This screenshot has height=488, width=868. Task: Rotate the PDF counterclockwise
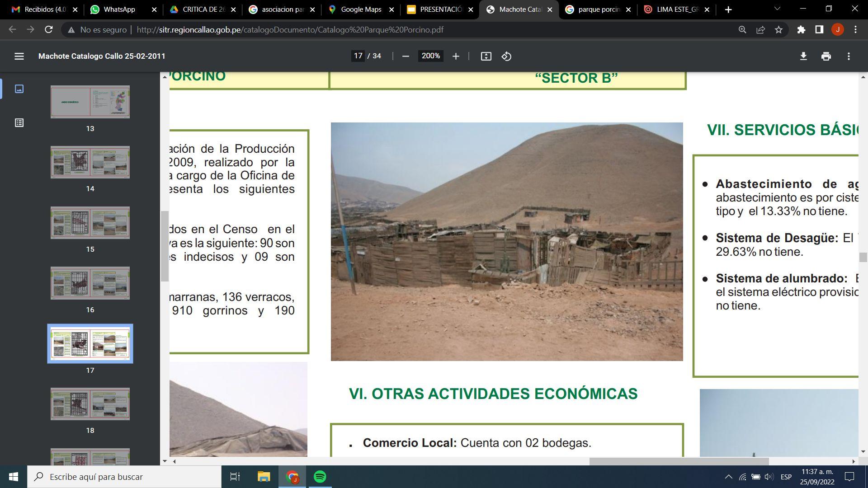coord(506,56)
